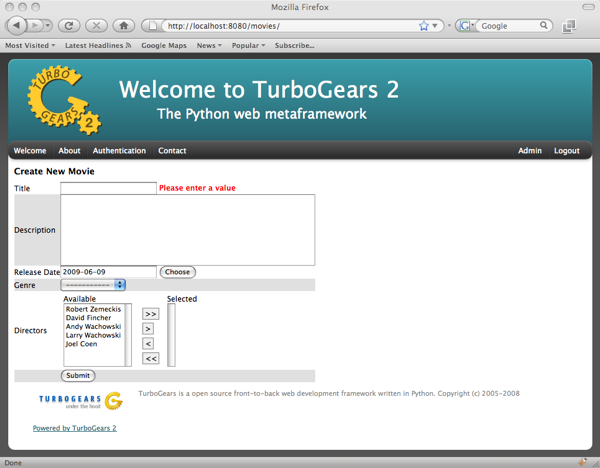This screenshot has width=600, height=468.
Task: Remove selected director with the < button
Action: 148,344
